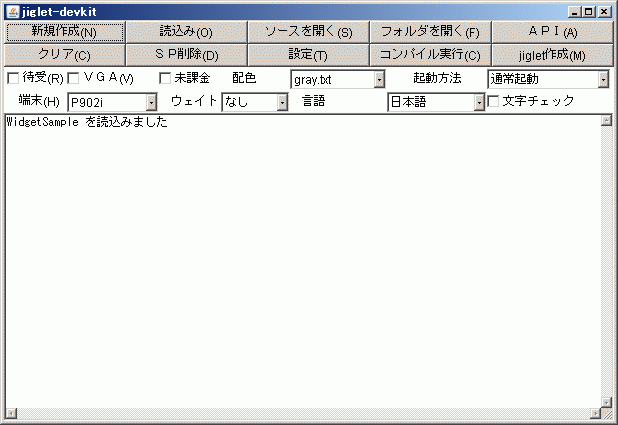Enable the 待受(R) checkbox

(13, 78)
